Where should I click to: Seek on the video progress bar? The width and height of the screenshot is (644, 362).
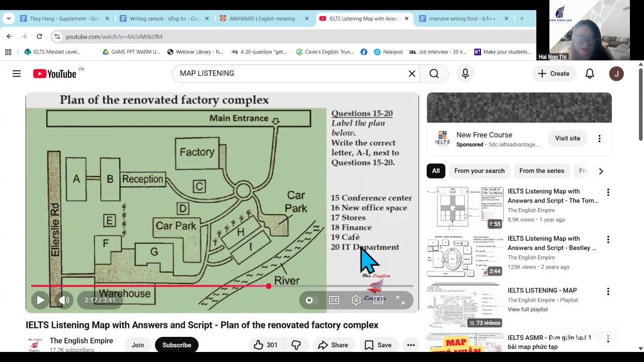click(x=222, y=286)
